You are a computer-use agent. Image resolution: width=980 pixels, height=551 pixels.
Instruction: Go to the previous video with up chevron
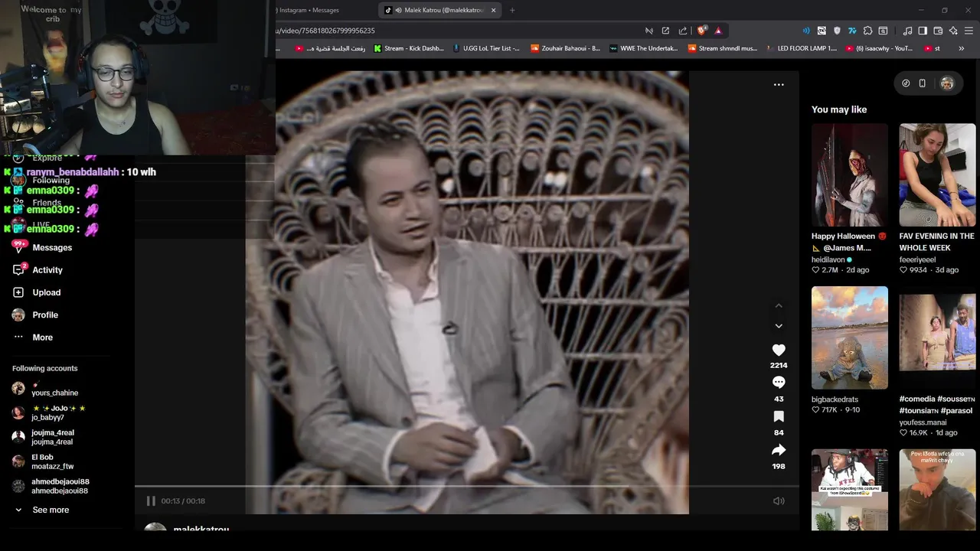[x=779, y=305]
